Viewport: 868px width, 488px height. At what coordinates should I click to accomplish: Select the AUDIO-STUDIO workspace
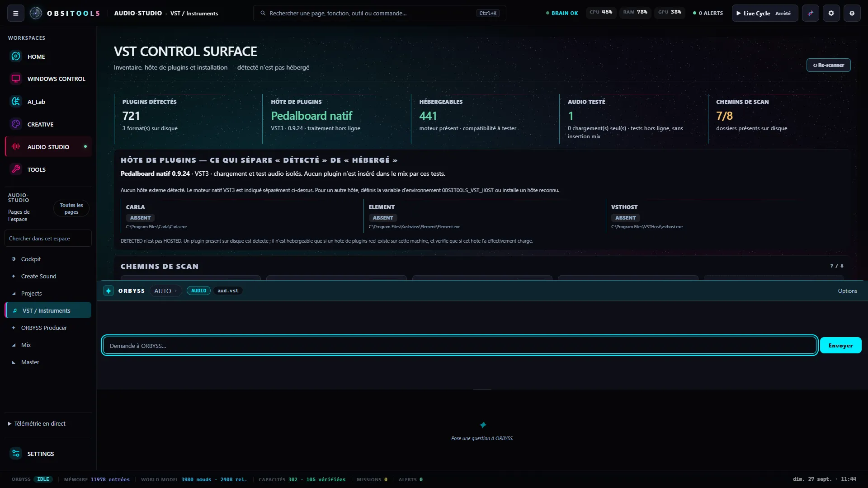(48, 147)
